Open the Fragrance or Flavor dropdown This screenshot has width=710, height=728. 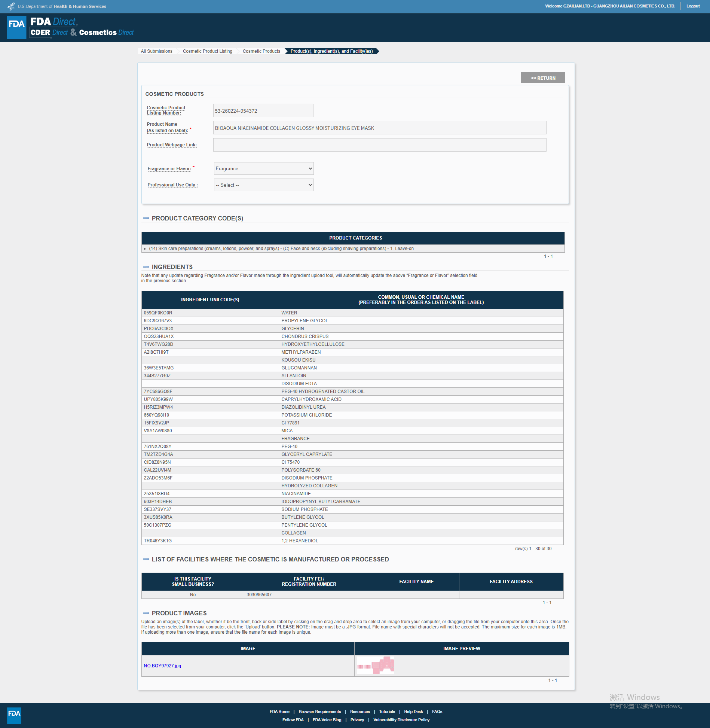point(263,168)
